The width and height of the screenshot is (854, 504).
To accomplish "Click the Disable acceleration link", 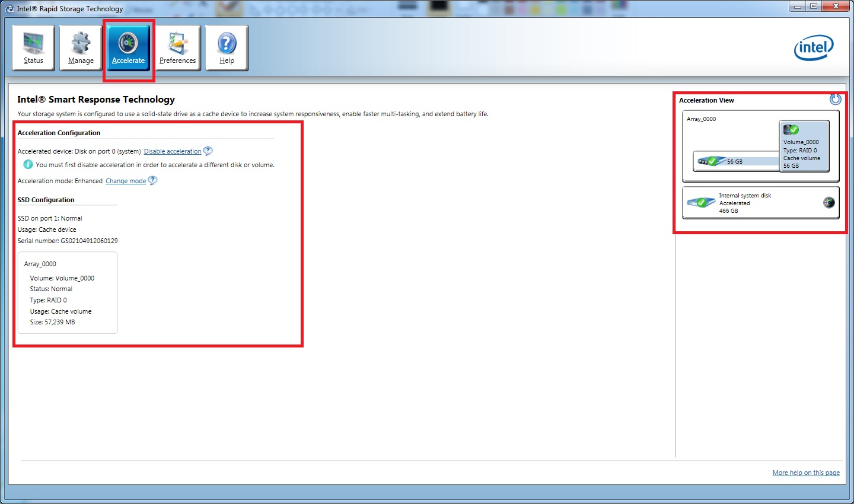I will click(x=173, y=151).
